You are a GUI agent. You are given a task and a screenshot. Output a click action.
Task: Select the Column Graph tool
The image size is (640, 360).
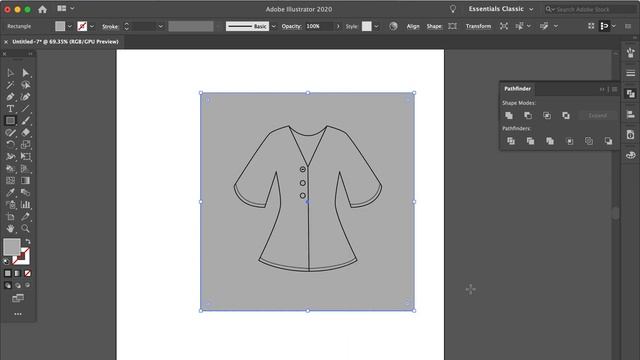click(25, 204)
